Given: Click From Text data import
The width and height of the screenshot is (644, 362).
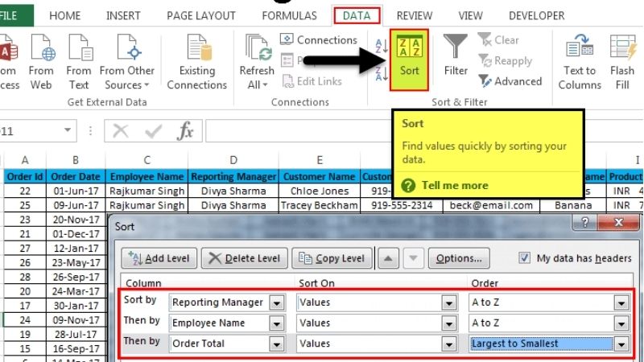Looking at the screenshot, I should click(79, 62).
